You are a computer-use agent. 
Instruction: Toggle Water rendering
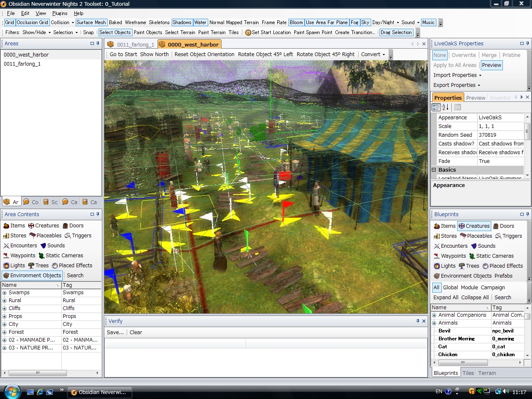tap(200, 22)
